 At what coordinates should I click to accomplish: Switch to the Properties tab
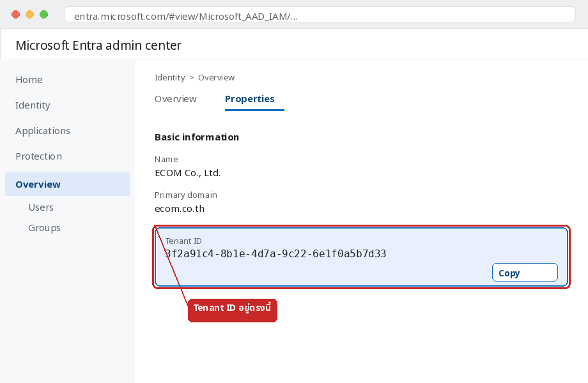(x=250, y=99)
